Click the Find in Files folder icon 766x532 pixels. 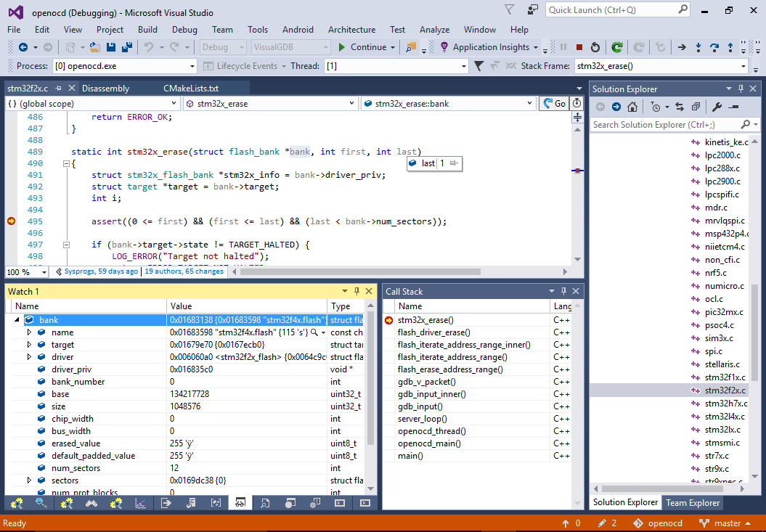[411, 47]
